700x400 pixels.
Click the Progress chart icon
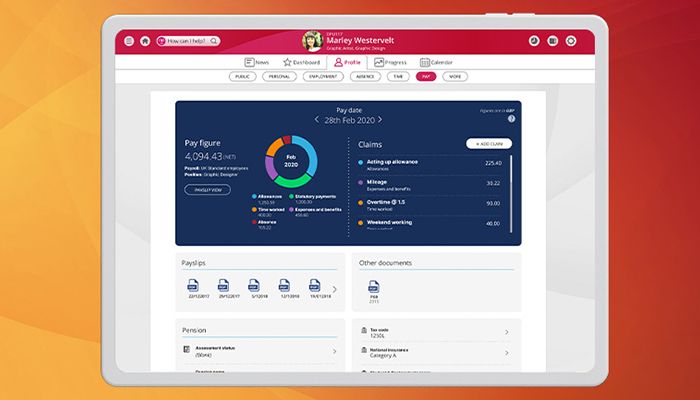379,62
